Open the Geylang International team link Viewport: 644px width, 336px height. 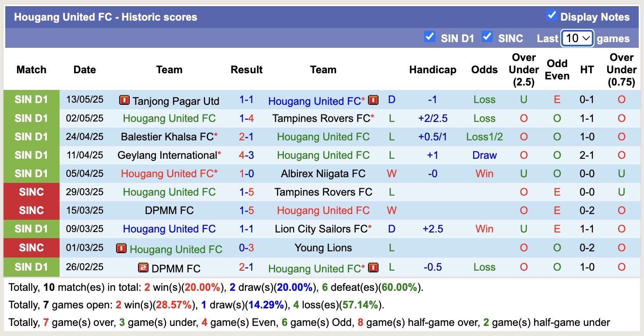tap(167, 155)
